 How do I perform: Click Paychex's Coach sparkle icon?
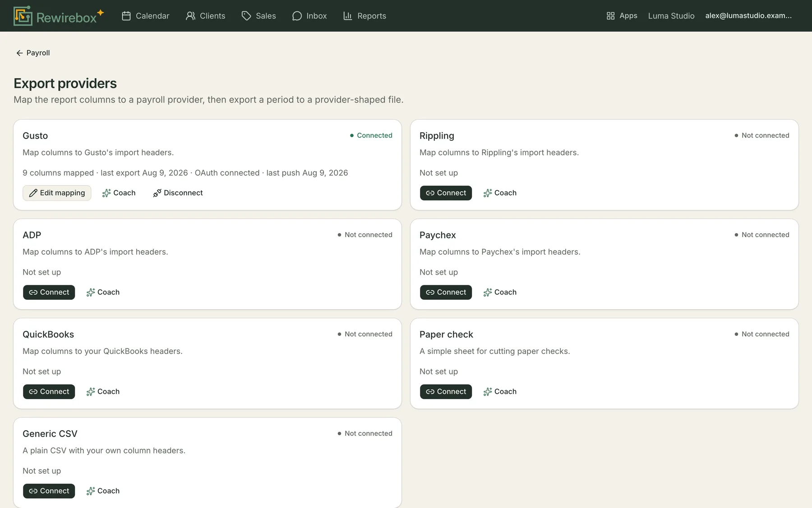pos(488,292)
